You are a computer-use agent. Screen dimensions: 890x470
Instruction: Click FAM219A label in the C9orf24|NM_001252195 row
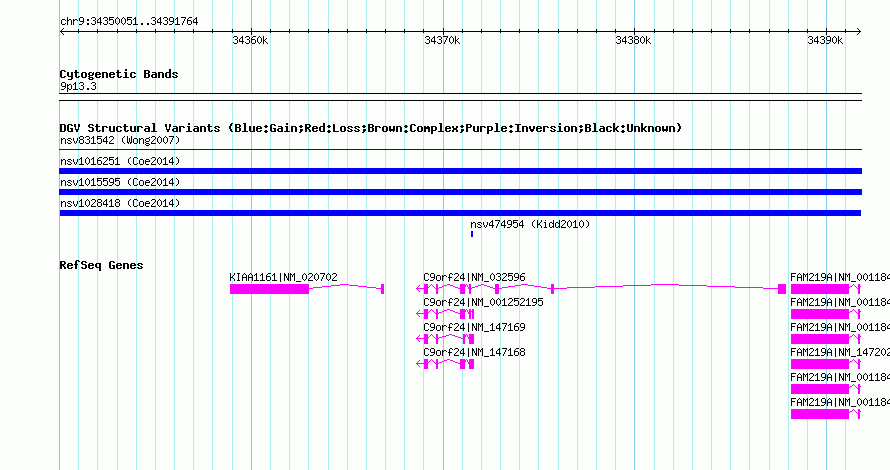pos(839,303)
